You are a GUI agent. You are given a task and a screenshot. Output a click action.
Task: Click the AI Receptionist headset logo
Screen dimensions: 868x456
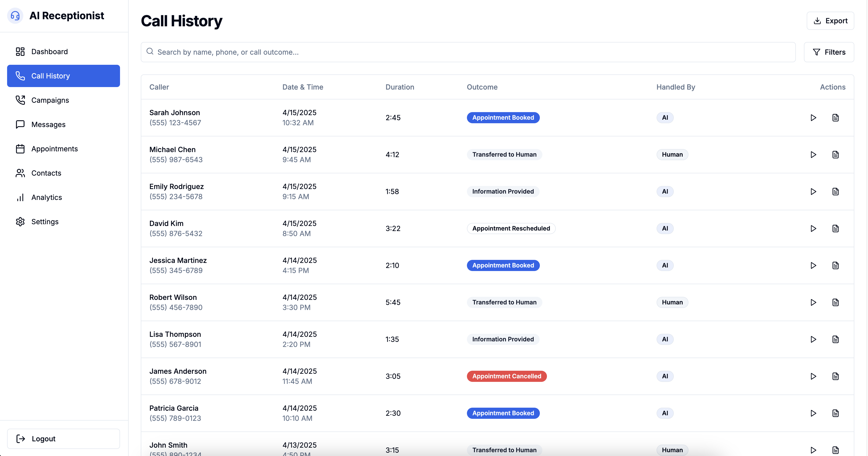point(15,15)
